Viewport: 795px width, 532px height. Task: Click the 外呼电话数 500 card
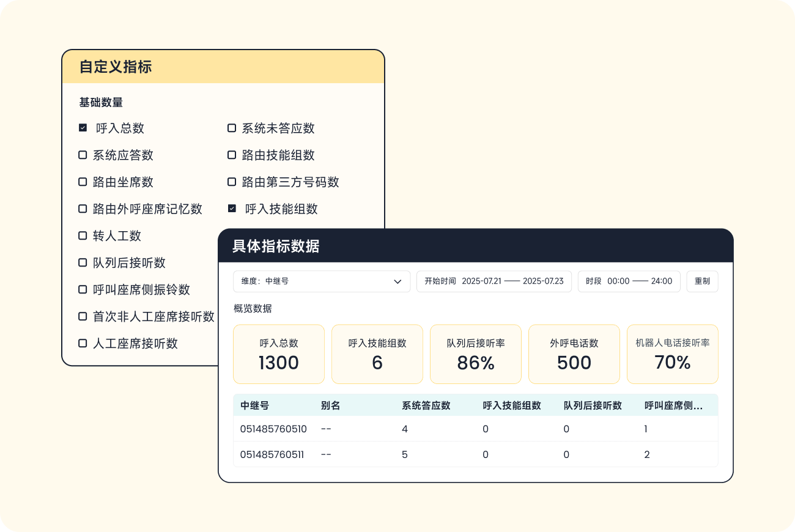(574, 353)
